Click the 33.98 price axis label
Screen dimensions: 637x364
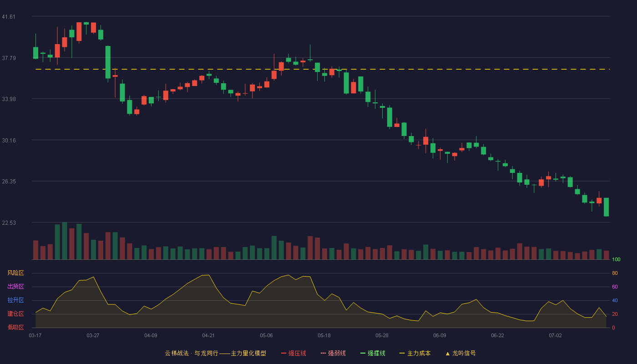9,99
